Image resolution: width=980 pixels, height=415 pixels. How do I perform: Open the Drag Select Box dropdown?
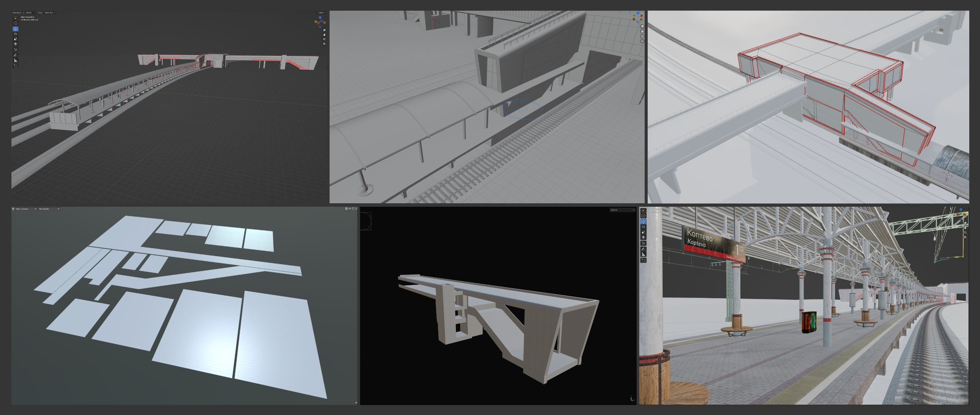point(50,13)
